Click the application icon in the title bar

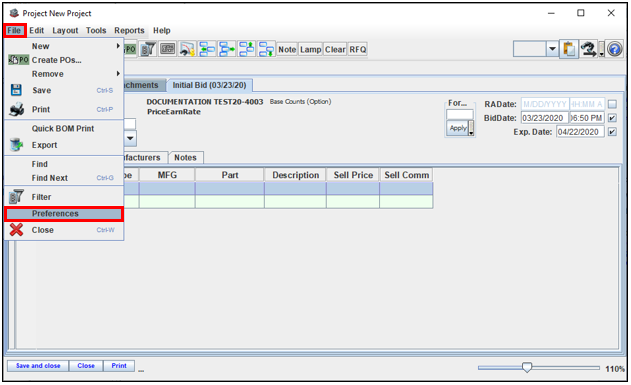tap(14, 13)
